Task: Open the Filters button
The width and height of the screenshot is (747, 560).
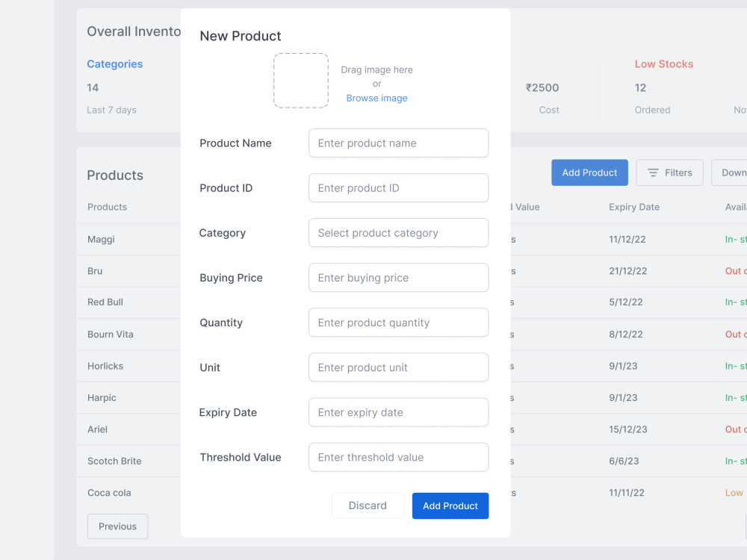Action: coord(669,172)
